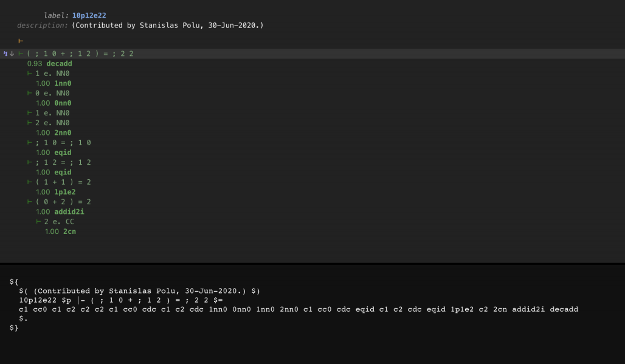This screenshot has height=364, width=625.
Task: Click the 2cn theorem reference
Action: tap(69, 231)
